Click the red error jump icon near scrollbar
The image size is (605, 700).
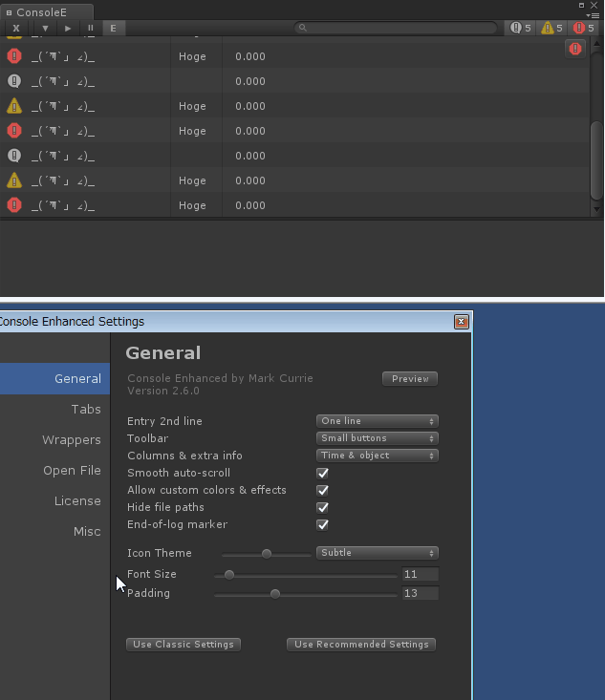click(575, 48)
